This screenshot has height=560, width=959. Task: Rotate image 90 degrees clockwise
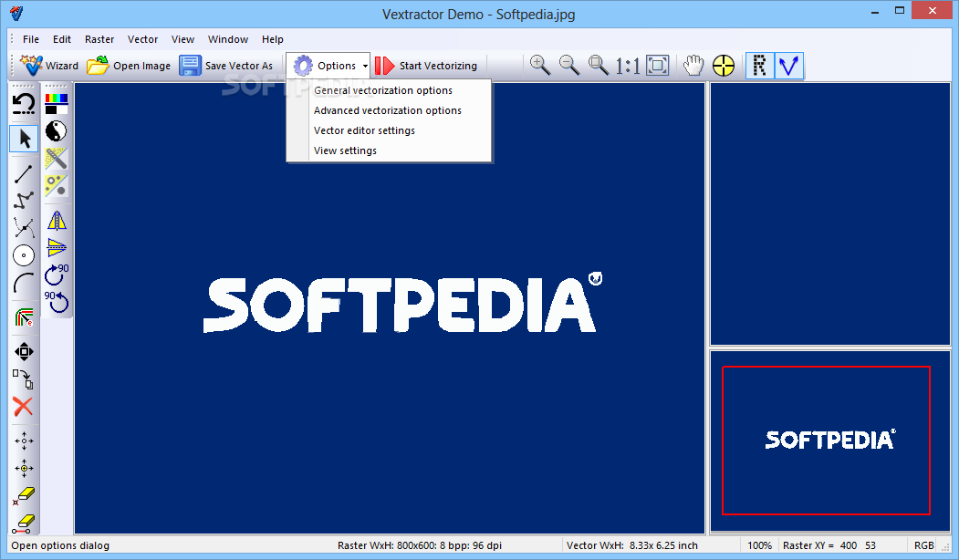pos(57,275)
